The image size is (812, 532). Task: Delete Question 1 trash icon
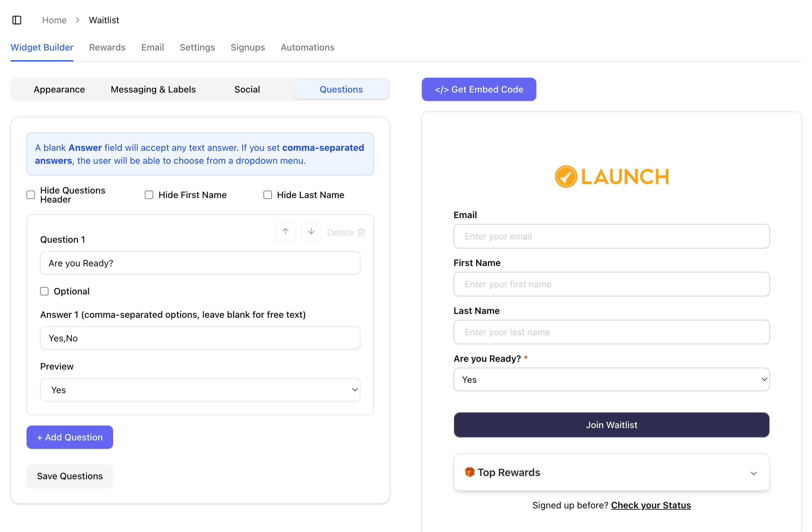pyautogui.click(x=361, y=233)
